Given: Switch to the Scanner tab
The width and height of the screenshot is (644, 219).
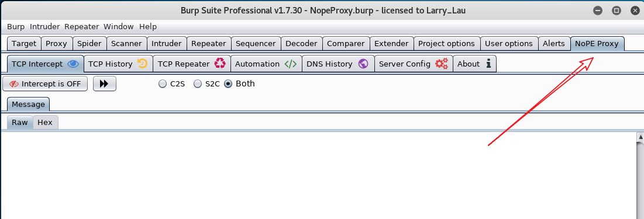Looking at the screenshot, I should (126, 43).
